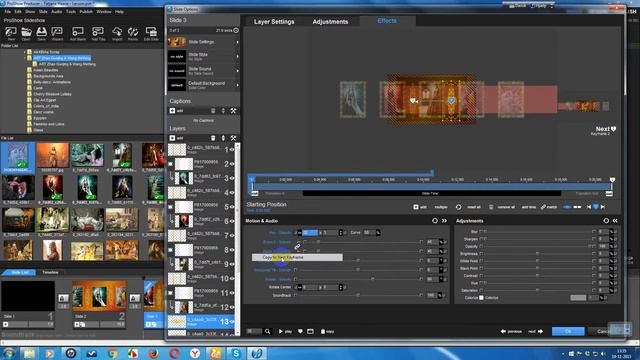Click the play preview button
The height and width of the screenshot is (360, 640).
[x=285, y=331]
